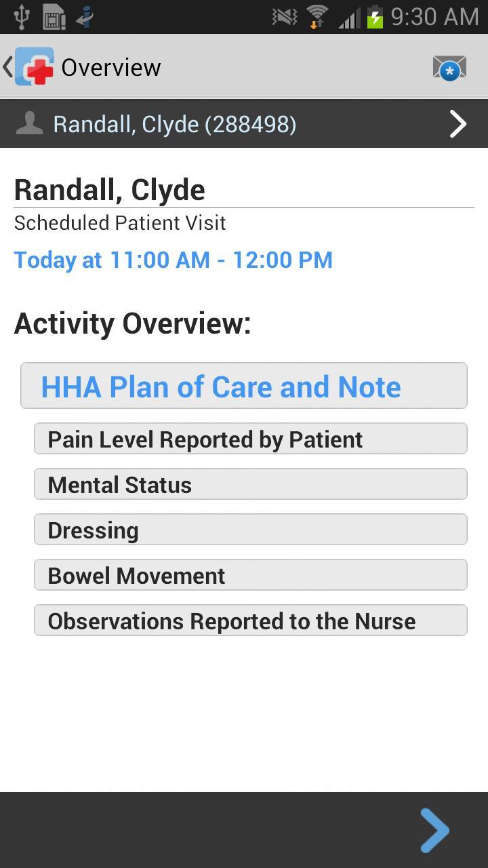The image size is (488, 868).
Task: Select the Dressing activity item
Action: point(250,530)
